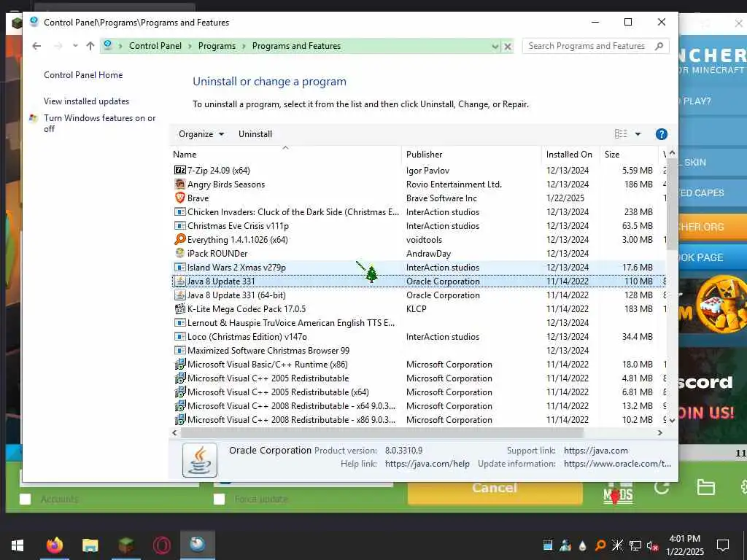This screenshot has height=560, width=747.
Task: Open the Windows Start menu
Action: coord(18,545)
